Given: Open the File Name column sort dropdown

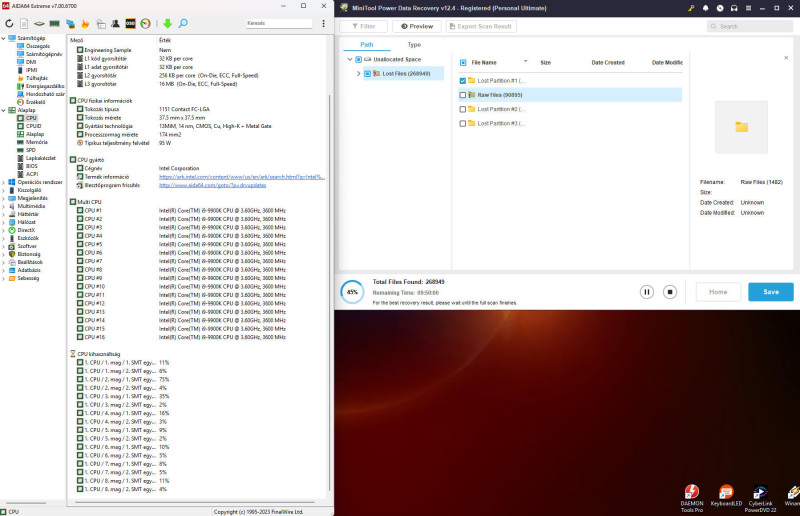Looking at the screenshot, I should (526, 62).
